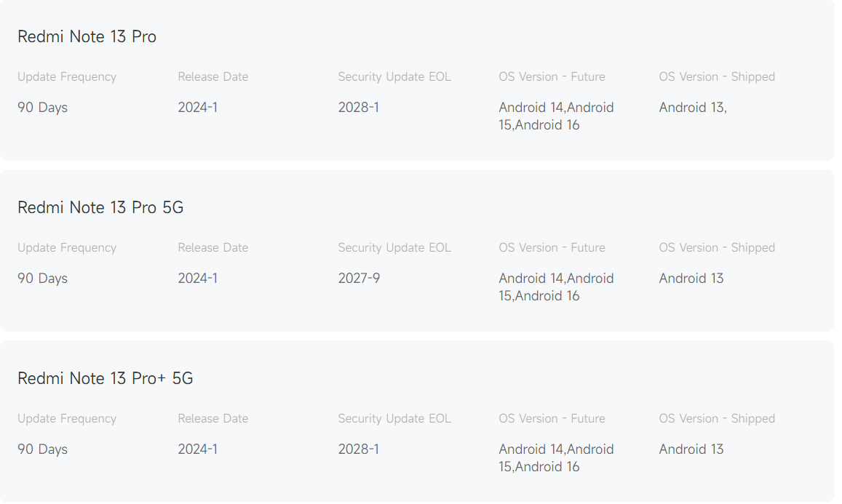Screen dimensions: 842x504
Task: Select 2028-1 EOL value for Redmi Note 13 Pro
Action: (x=359, y=107)
